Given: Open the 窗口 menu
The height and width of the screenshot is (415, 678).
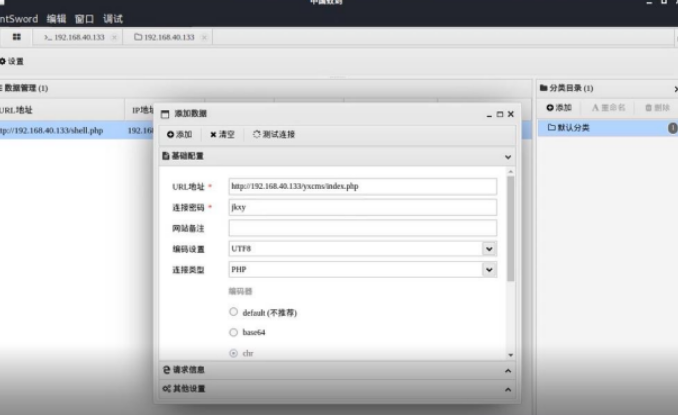Looking at the screenshot, I should [x=84, y=19].
